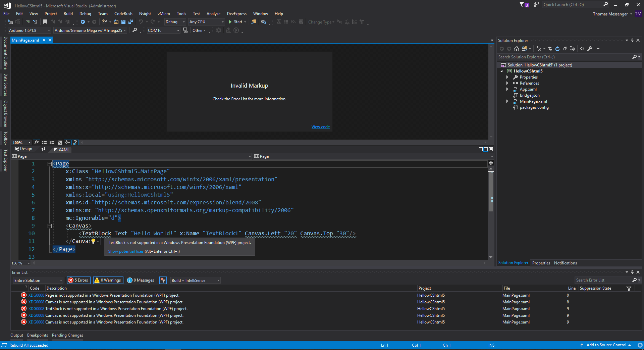Open the COM16 port dropdown

(x=164, y=30)
